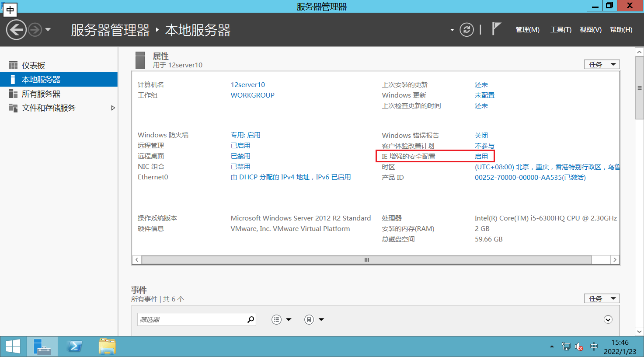Screen dimensions: 644x357
Task: Click the 文件和存储服务 icon
Action: click(13, 108)
